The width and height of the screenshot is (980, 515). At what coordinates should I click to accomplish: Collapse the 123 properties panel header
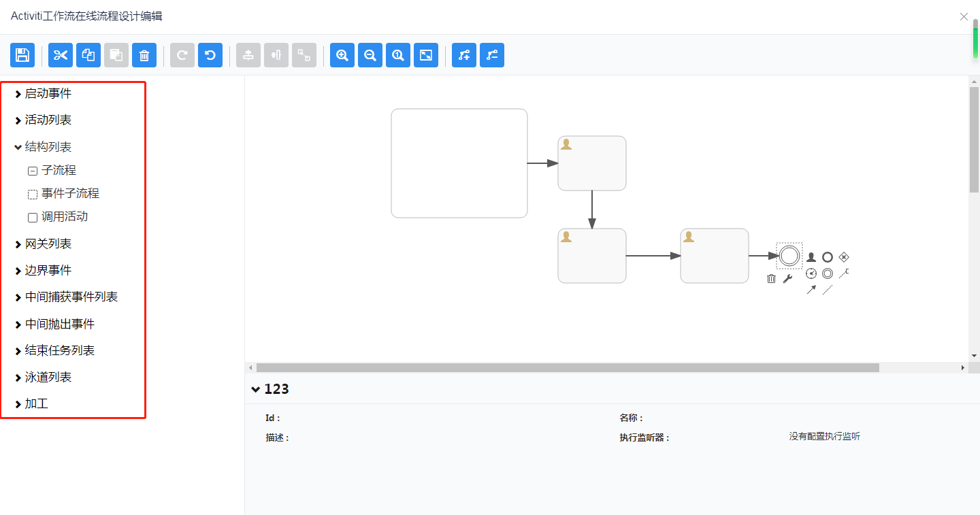[x=256, y=389]
